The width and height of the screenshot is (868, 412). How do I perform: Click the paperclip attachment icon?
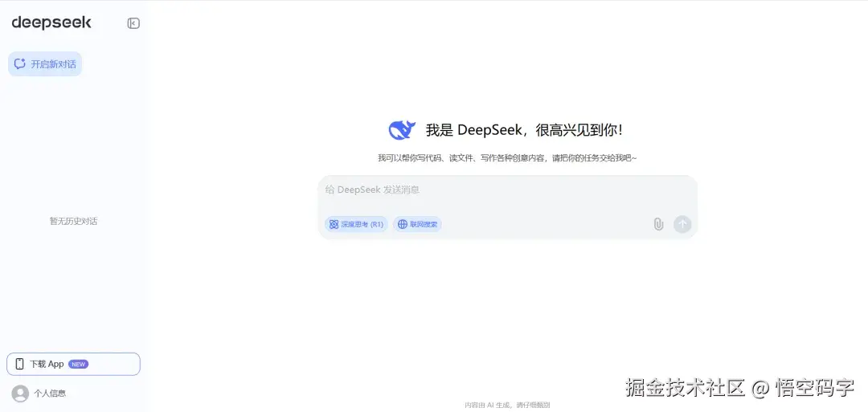(658, 224)
